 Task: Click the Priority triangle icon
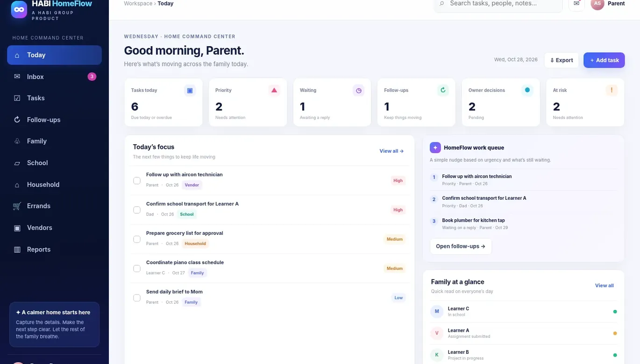tap(274, 91)
